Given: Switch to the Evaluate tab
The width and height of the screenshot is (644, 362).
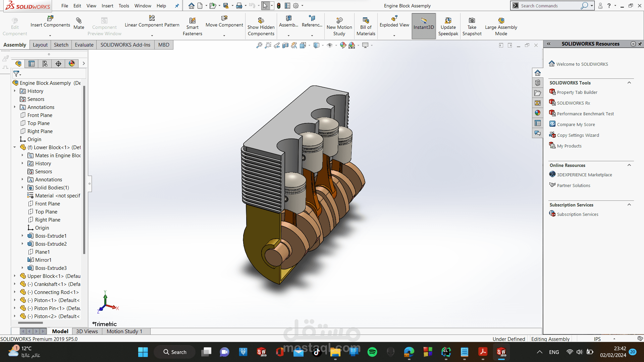Looking at the screenshot, I should click(84, 45).
